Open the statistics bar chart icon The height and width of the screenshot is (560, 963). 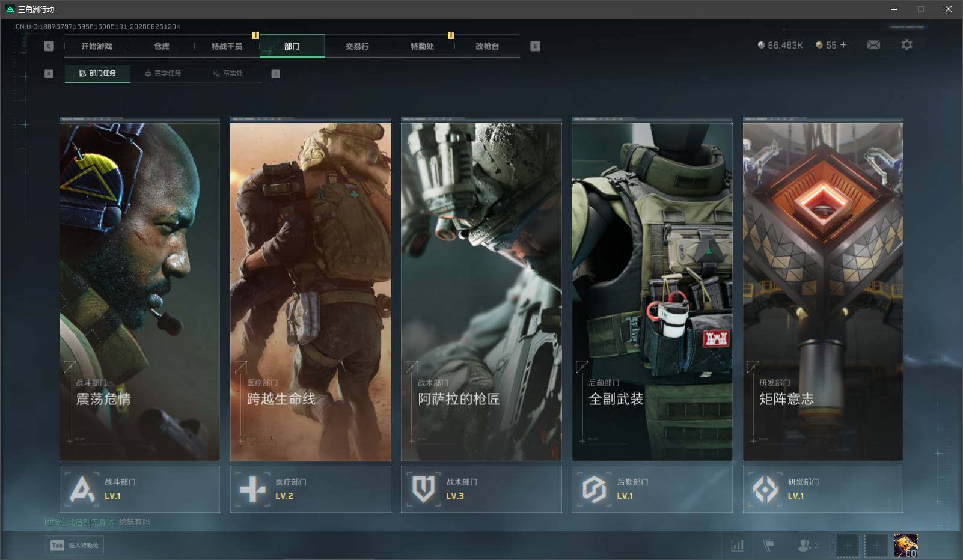pos(737,546)
